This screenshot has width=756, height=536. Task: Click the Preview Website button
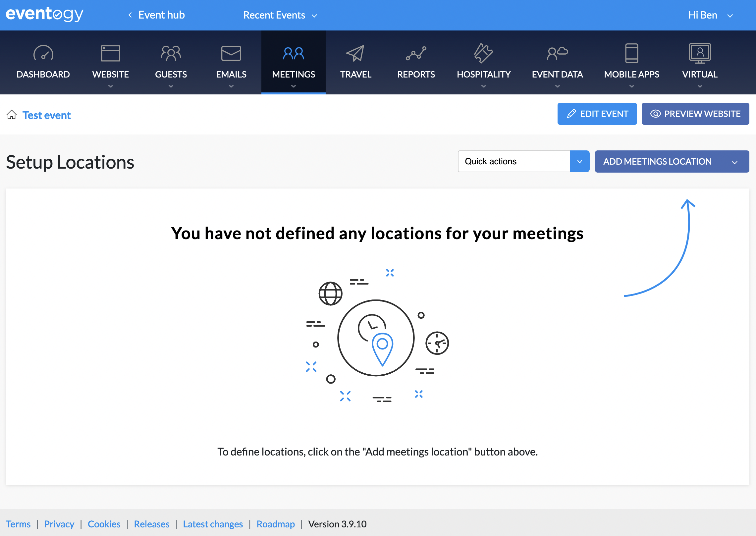pos(695,114)
